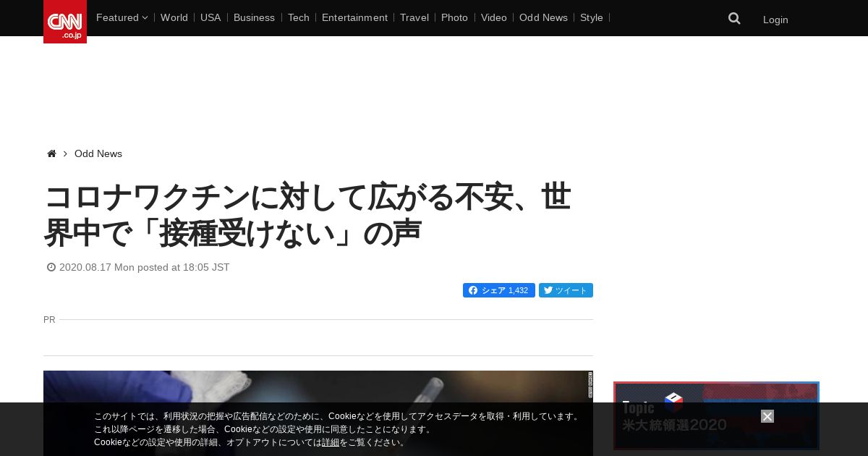Open the Video section
Image resolution: width=868 pixels, height=456 pixels.
[x=494, y=17]
